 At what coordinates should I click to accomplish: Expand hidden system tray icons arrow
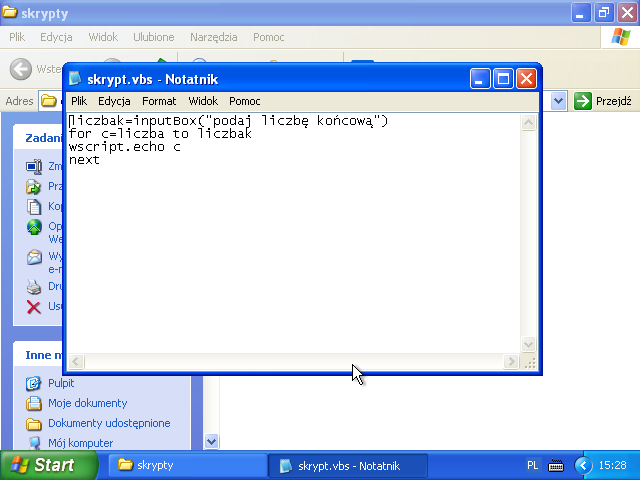[581, 466]
